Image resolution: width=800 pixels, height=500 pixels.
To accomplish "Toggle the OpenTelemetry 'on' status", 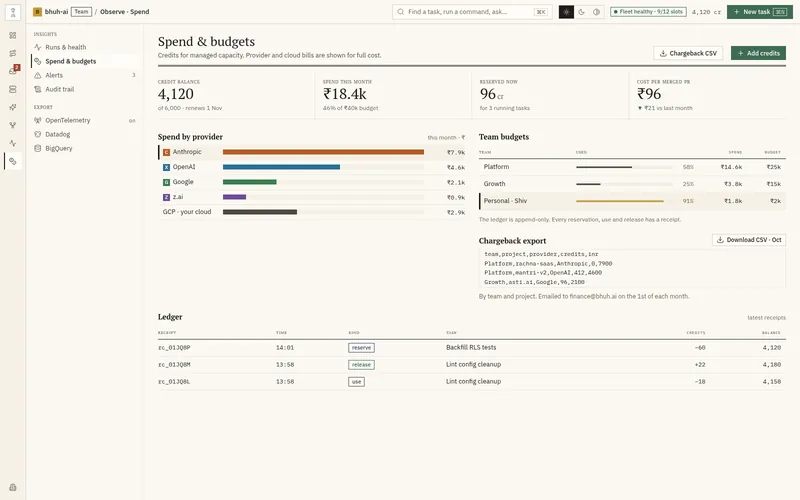I will pyautogui.click(x=132, y=121).
